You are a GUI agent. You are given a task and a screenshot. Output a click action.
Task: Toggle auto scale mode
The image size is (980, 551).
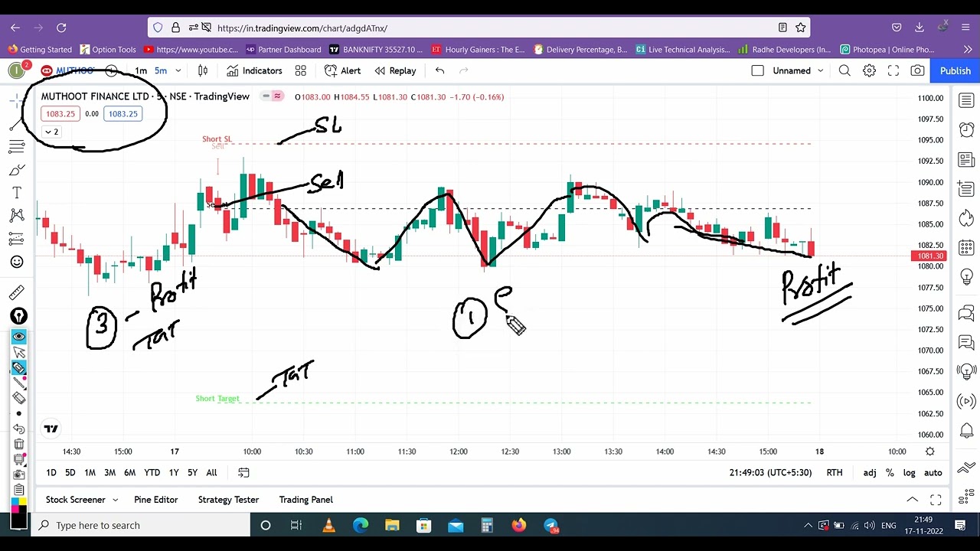[933, 473]
